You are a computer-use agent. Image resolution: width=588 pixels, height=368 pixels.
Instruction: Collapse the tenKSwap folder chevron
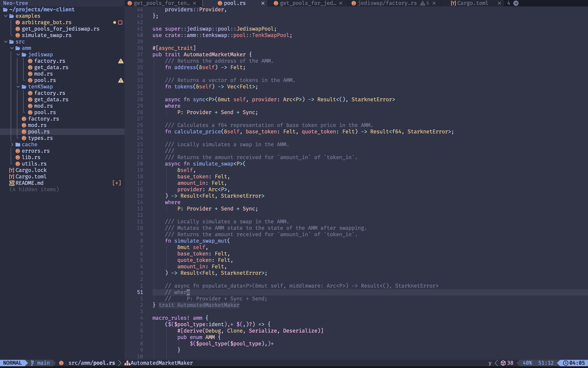tap(18, 87)
